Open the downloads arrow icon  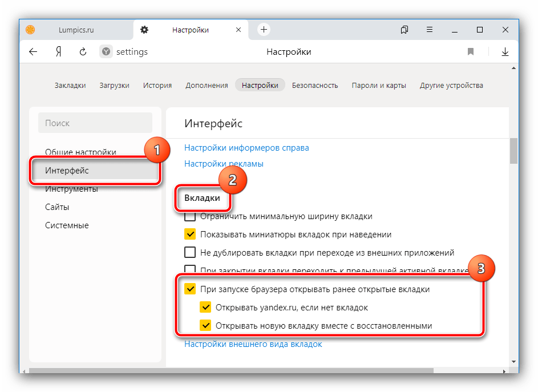[505, 52]
